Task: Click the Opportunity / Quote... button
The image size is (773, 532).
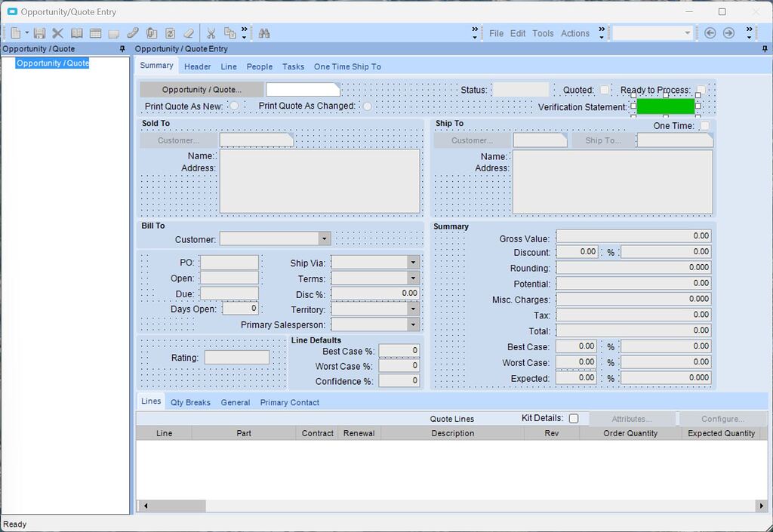Action: [202, 90]
